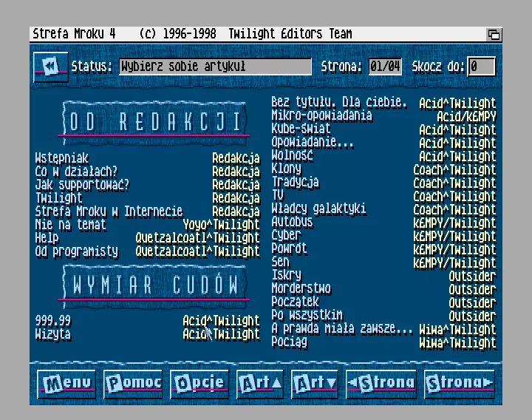Click the Skocz do page input field
The width and height of the screenshot is (532, 420).
pos(482,67)
